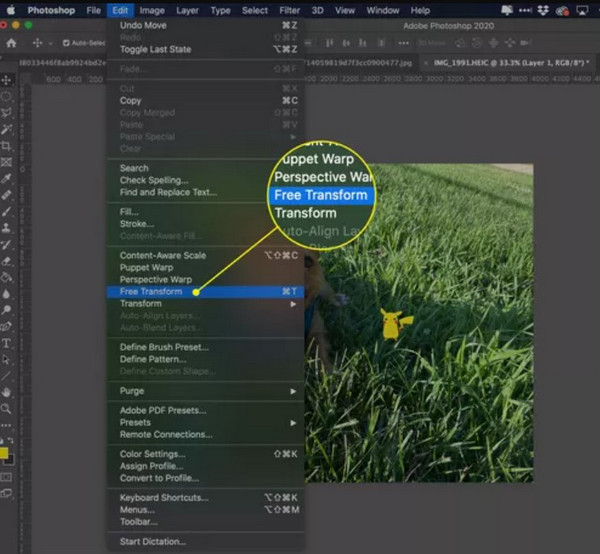Choose Perspective Warp

click(x=206, y=280)
